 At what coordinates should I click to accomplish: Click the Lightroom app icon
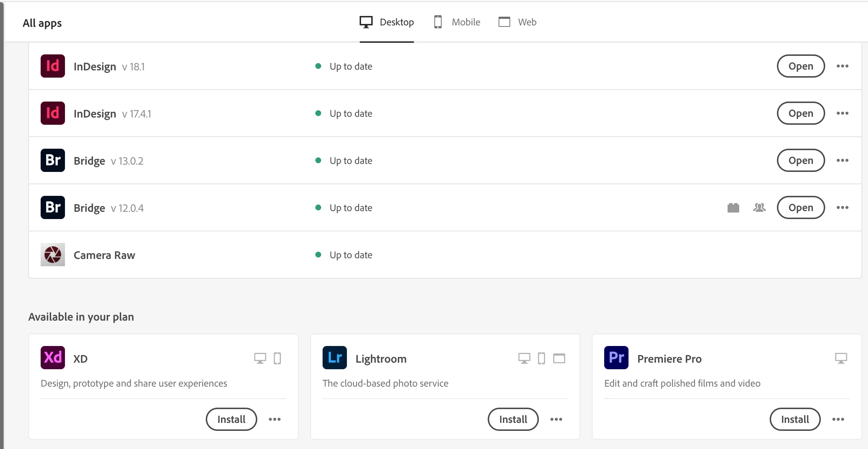[335, 358]
